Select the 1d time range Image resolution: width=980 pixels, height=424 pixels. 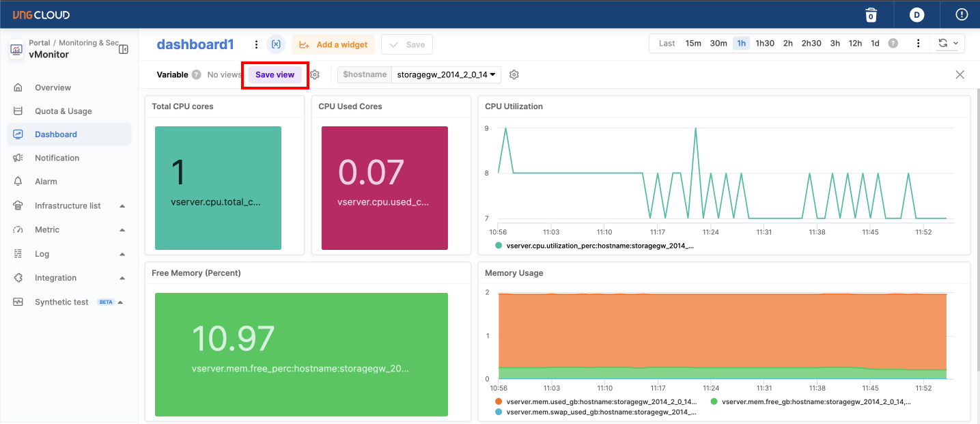point(875,43)
